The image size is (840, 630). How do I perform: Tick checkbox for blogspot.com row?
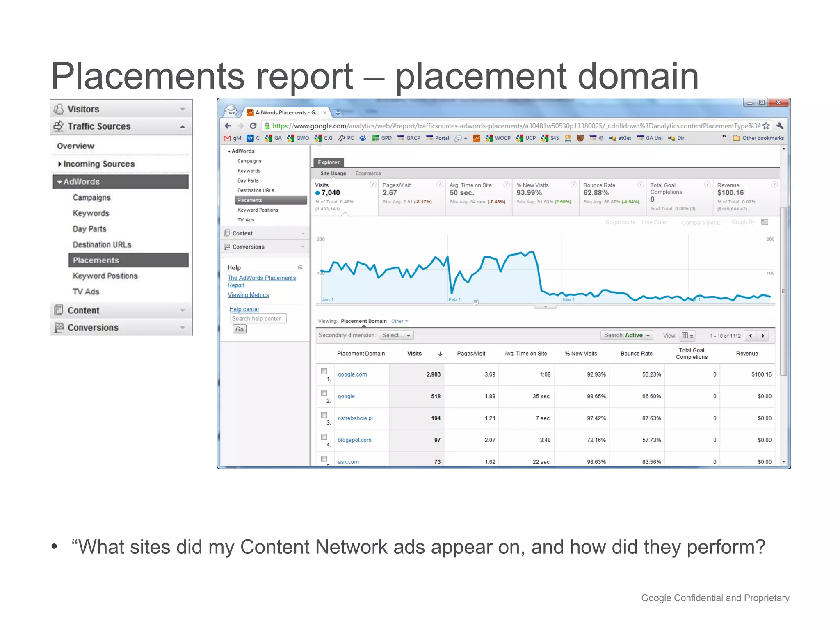pos(324,437)
